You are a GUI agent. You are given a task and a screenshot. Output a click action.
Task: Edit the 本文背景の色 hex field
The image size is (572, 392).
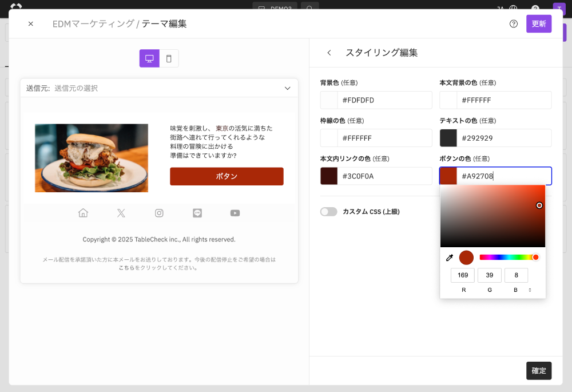pos(504,100)
